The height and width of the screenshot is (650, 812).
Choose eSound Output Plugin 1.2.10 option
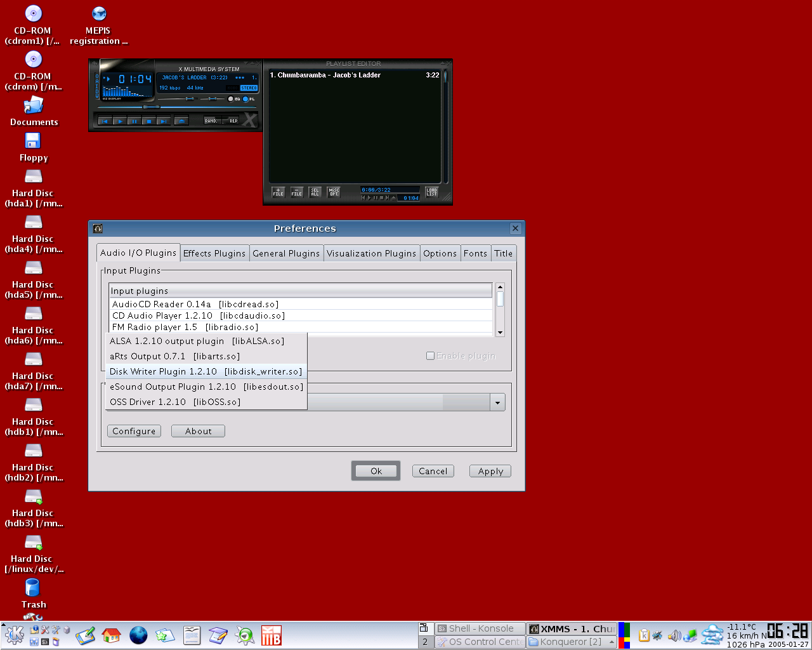[x=206, y=387]
